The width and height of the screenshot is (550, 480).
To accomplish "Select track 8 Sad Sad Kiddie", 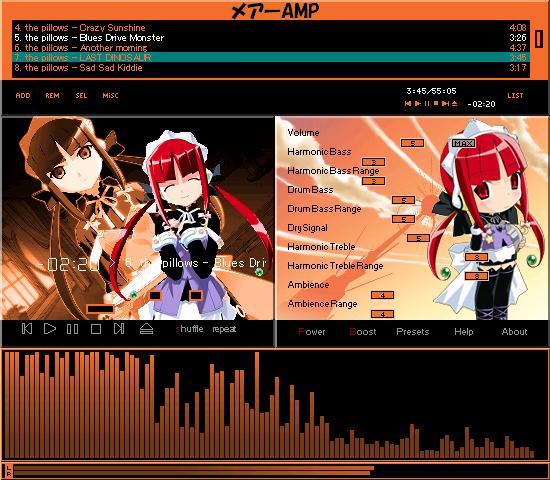I will click(270, 68).
